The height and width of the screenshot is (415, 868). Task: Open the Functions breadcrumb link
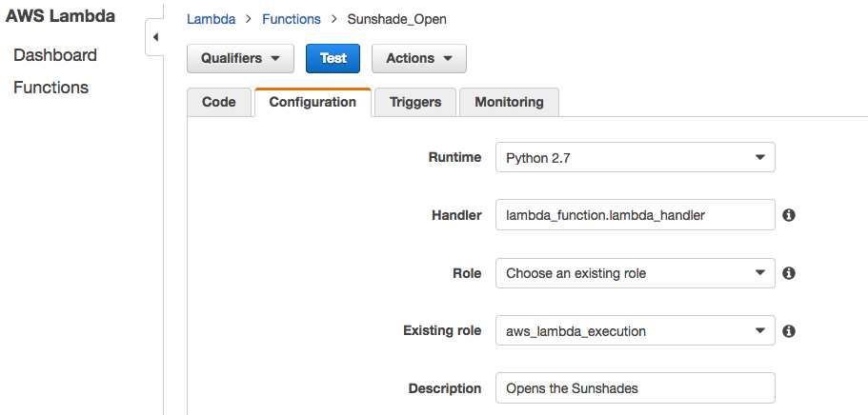click(292, 19)
